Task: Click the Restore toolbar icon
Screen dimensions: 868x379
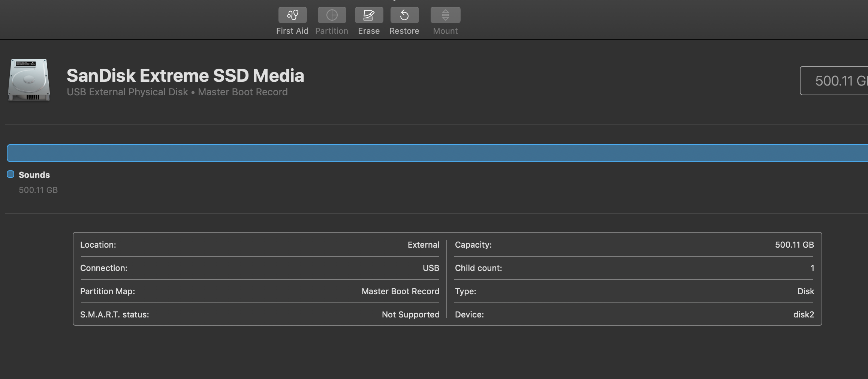Action: tap(404, 15)
